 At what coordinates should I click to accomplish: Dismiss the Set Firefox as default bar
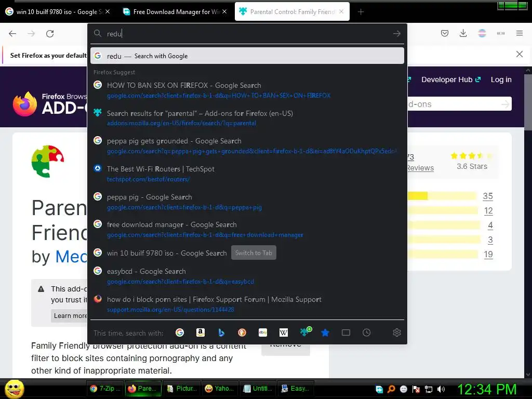point(520,54)
